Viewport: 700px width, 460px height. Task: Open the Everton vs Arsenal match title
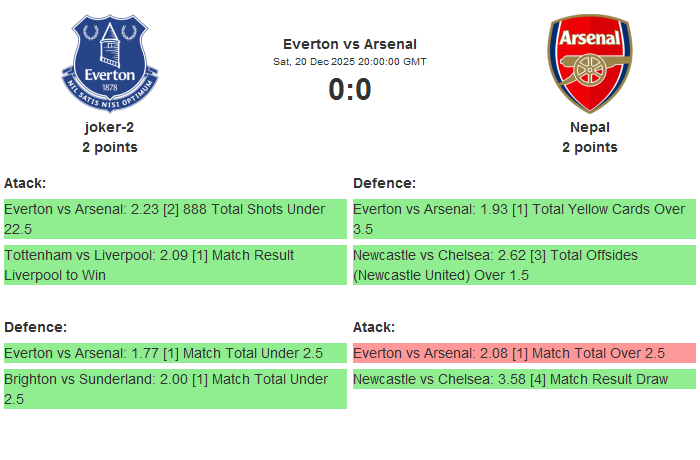(350, 43)
